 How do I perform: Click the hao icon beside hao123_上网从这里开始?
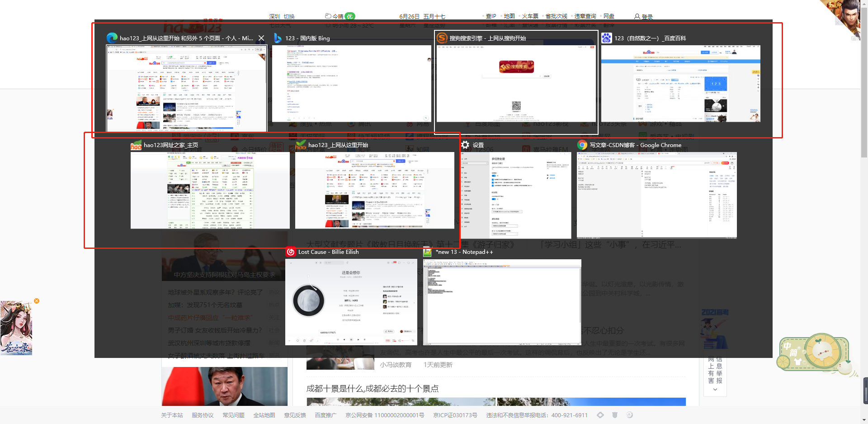301,145
